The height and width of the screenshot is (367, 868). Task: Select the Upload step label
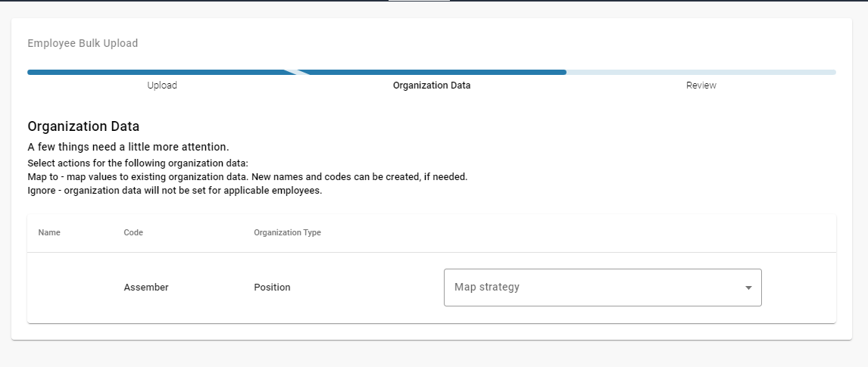pyautogui.click(x=162, y=86)
